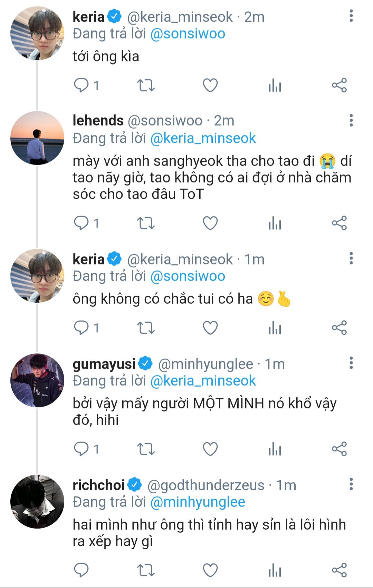This screenshot has width=373, height=588.
Task: Open gumayusi's profile picture
Action: pyautogui.click(x=37, y=380)
